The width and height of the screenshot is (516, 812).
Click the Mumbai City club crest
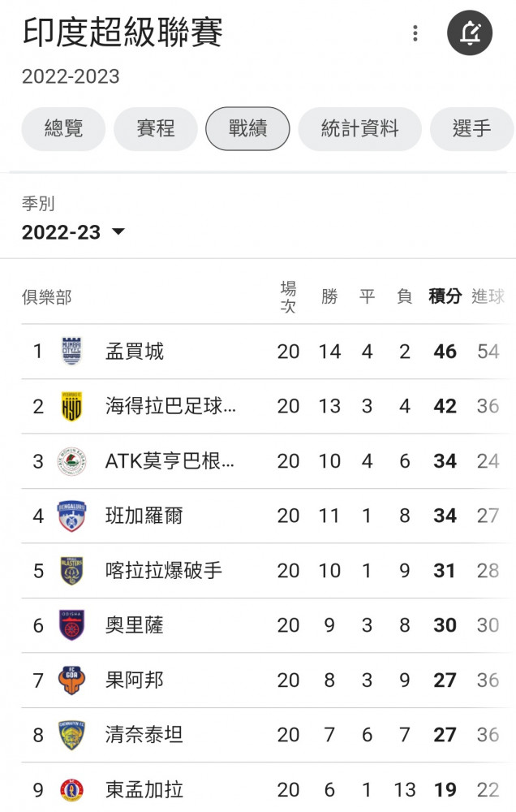coord(71,352)
